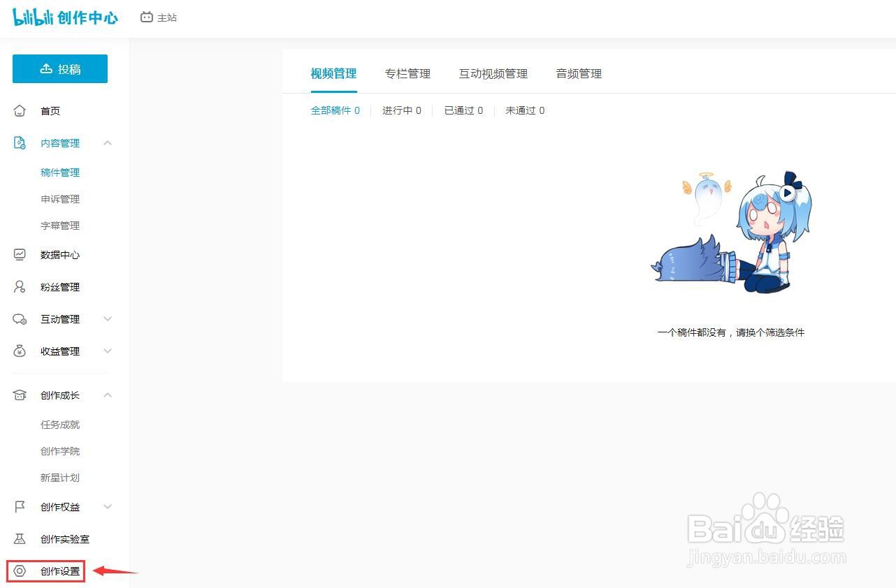
Task: Click the 创作设置 gear icon
Action: (x=20, y=571)
